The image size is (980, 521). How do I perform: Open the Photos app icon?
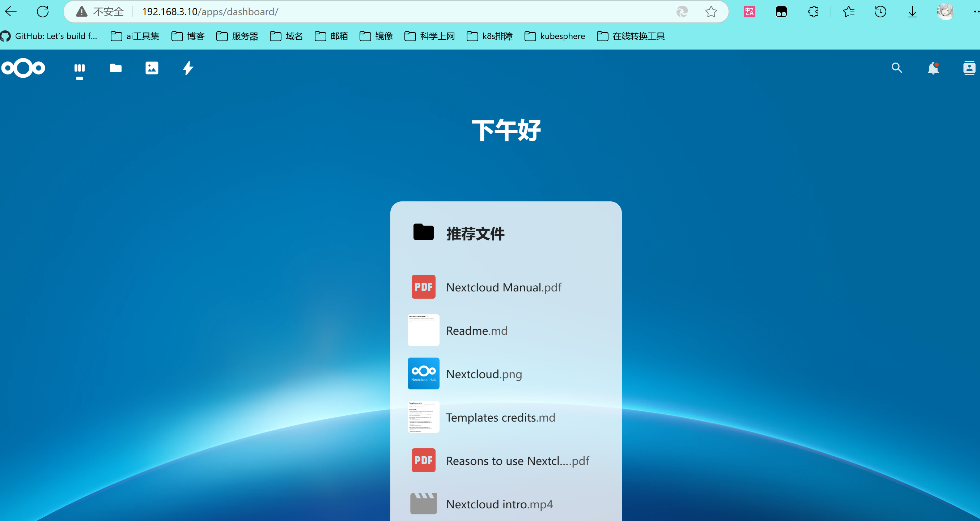(152, 68)
